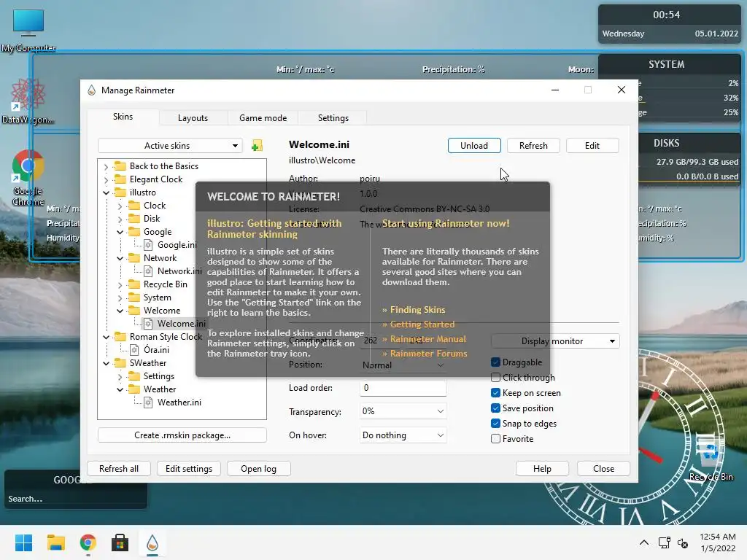Select the System folder in tree
Image resolution: width=747 pixels, height=560 pixels.
(158, 297)
